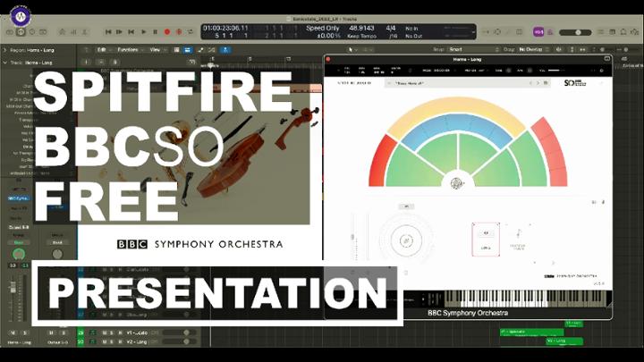The height and width of the screenshot is (362, 644).
Task: Open the Mixer from the control bar
Action: point(73,32)
